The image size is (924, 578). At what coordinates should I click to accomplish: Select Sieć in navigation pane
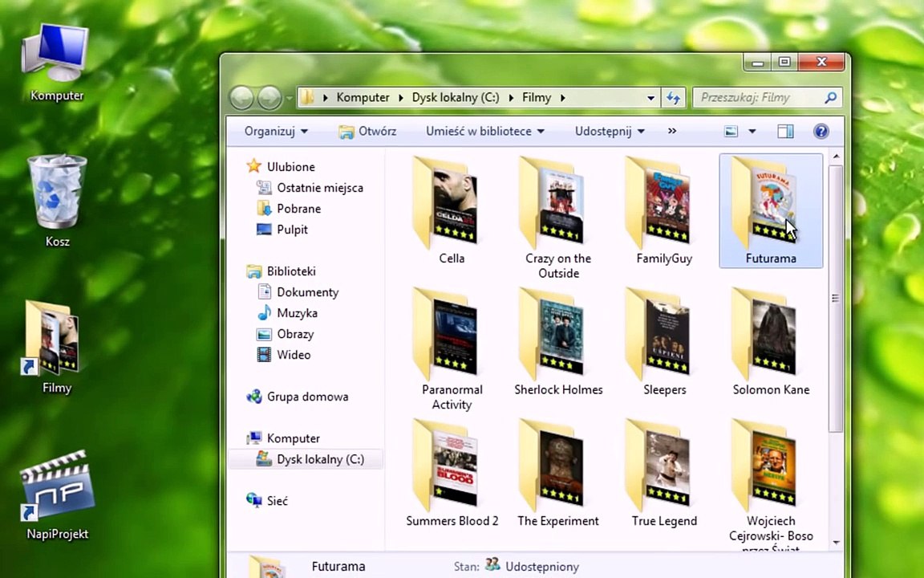267,501
